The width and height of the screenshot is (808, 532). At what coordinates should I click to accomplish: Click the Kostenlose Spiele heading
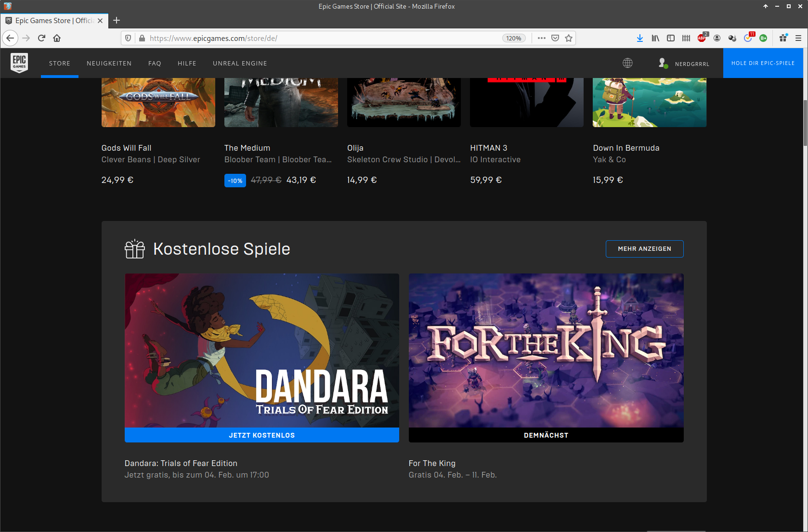[222, 249]
